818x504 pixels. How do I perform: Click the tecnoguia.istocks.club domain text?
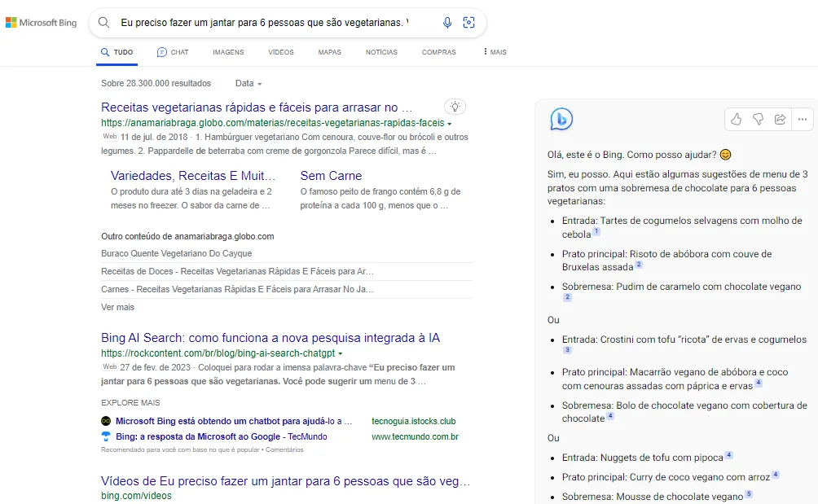[x=414, y=421]
